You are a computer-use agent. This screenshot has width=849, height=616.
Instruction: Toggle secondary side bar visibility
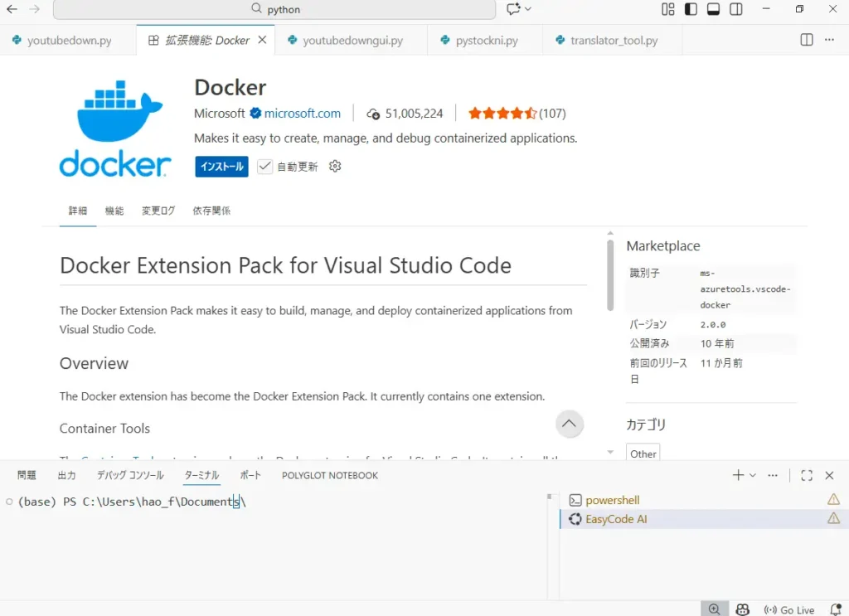[x=736, y=9]
